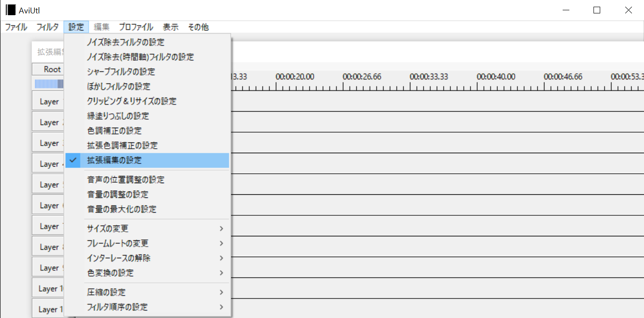The width and height of the screenshot is (644, 318).
Task: Close the open 設定 menu
Action: 76,27
